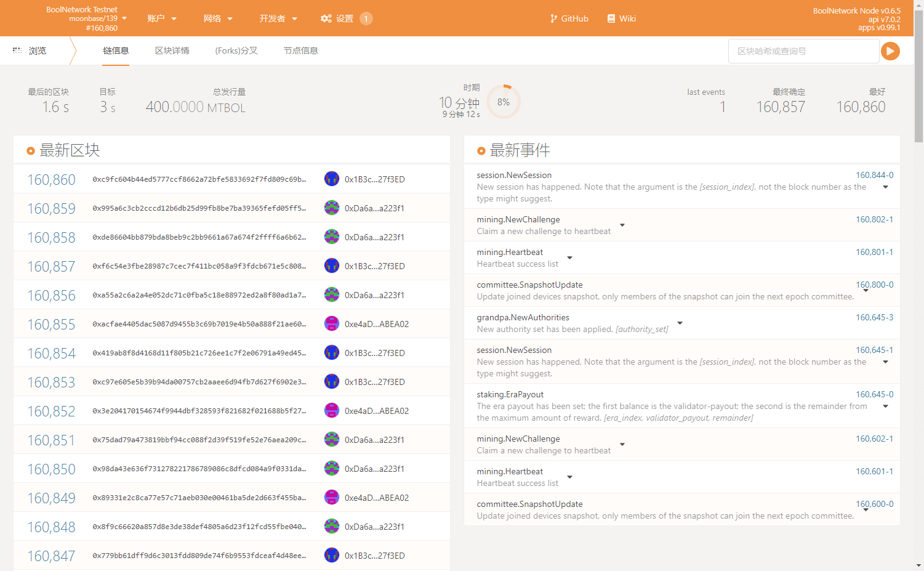Click the GitHub fork icon in header

[x=553, y=18]
